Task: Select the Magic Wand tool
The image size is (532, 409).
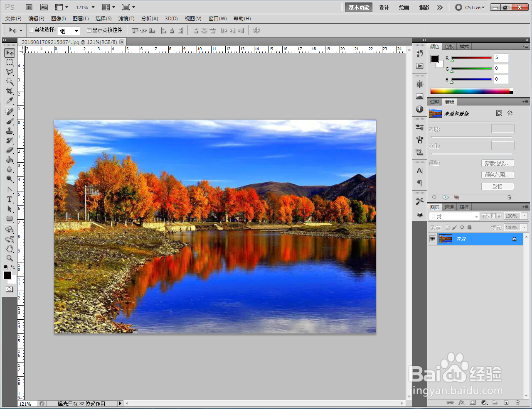Action: [x=10, y=81]
